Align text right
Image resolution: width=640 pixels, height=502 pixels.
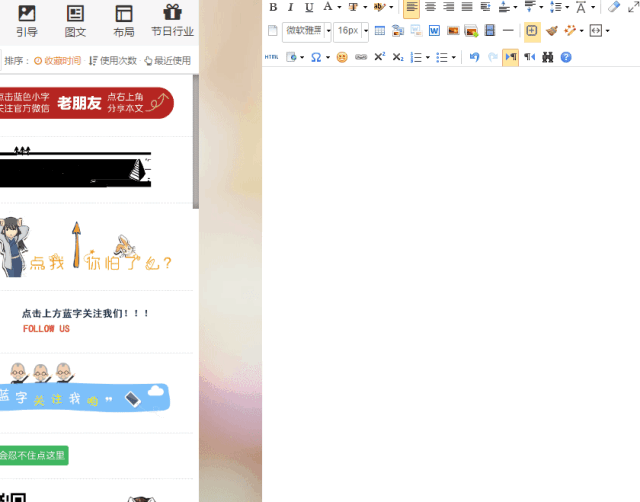click(x=449, y=7)
